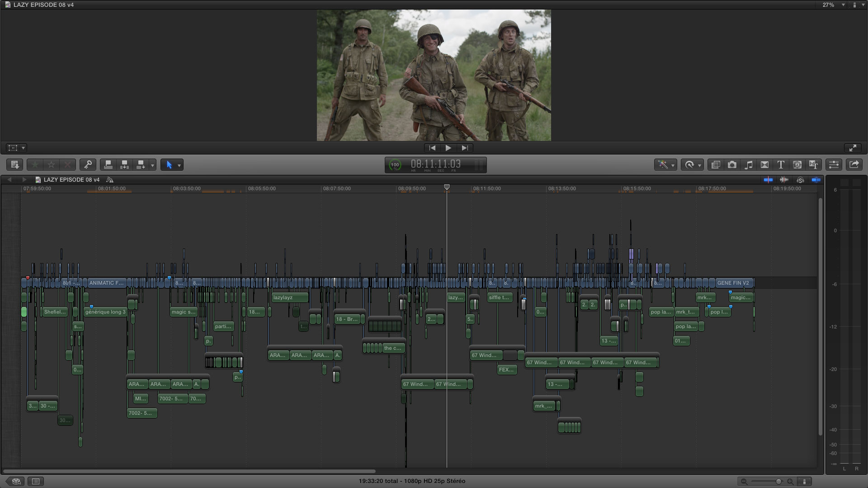Toggle skimming in the timeline

click(768, 180)
